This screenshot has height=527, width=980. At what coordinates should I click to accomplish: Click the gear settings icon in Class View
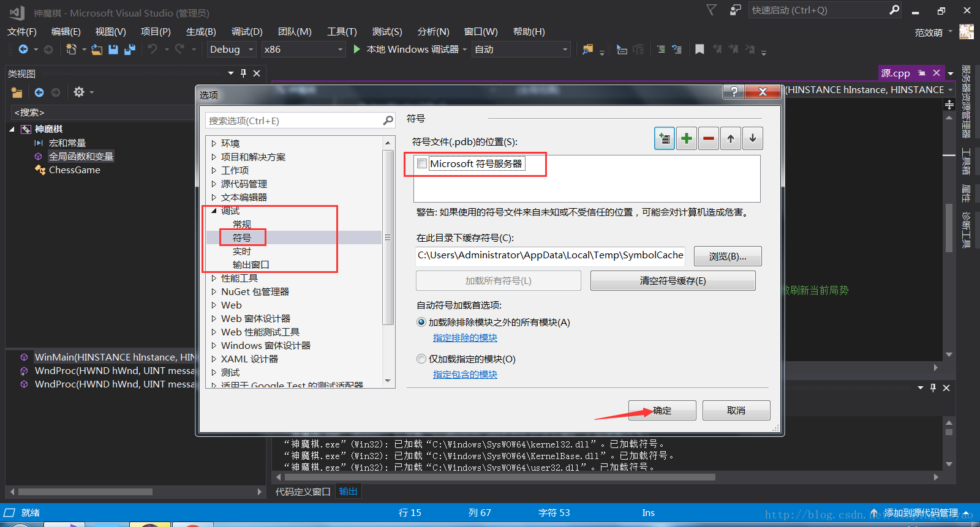pyautogui.click(x=79, y=92)
